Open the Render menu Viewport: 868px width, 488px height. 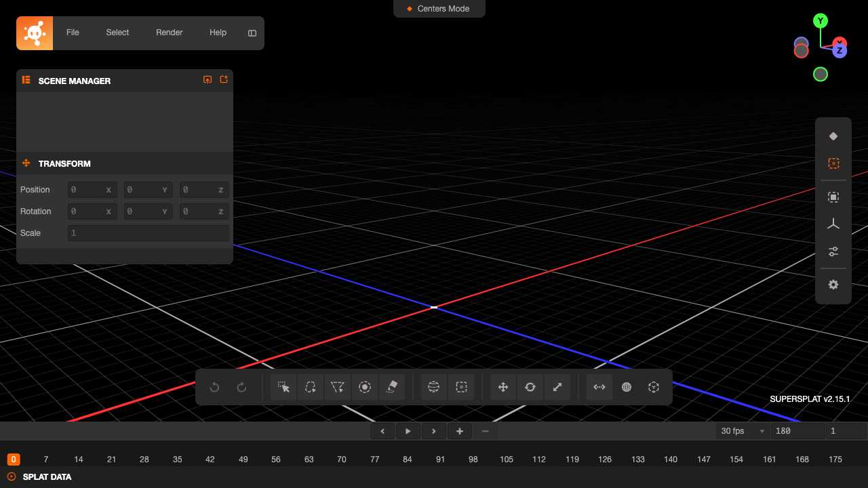[x=169, y=33]
